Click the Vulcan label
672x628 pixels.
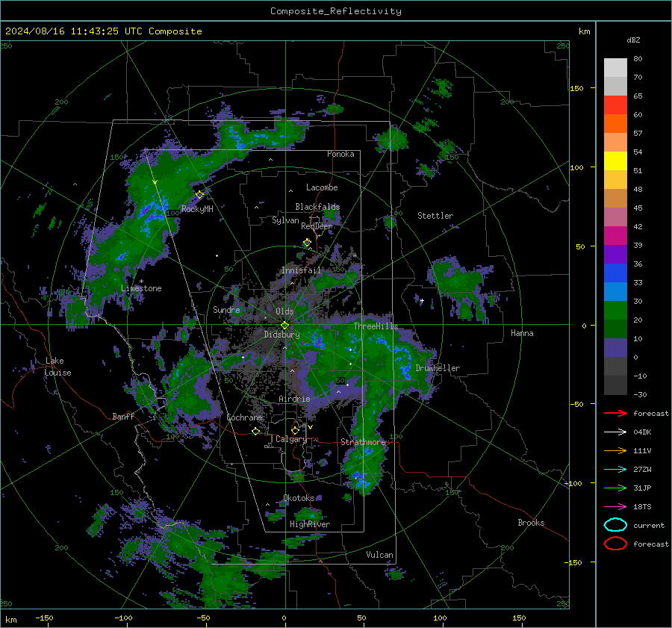[380, 555]
